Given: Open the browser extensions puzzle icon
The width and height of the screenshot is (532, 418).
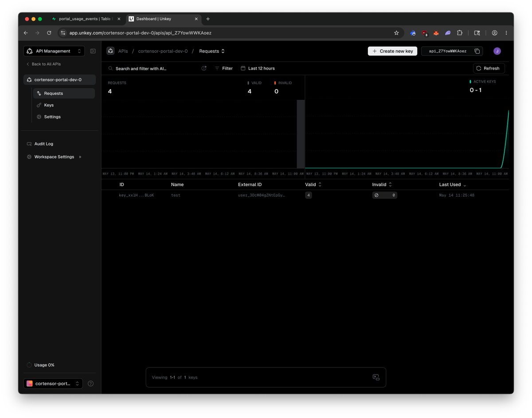Looking at the screenshot, I should (x=460, y=33).
